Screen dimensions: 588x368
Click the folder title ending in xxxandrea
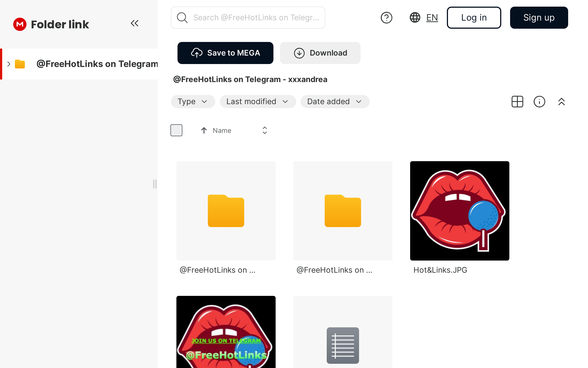pos(250,79)
